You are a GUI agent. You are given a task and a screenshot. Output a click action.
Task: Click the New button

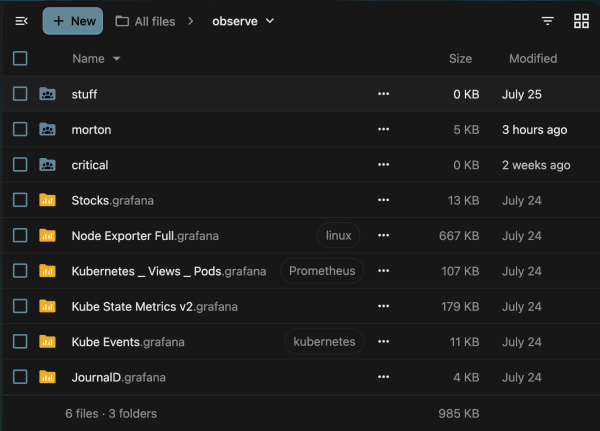[x=73, y=21]
